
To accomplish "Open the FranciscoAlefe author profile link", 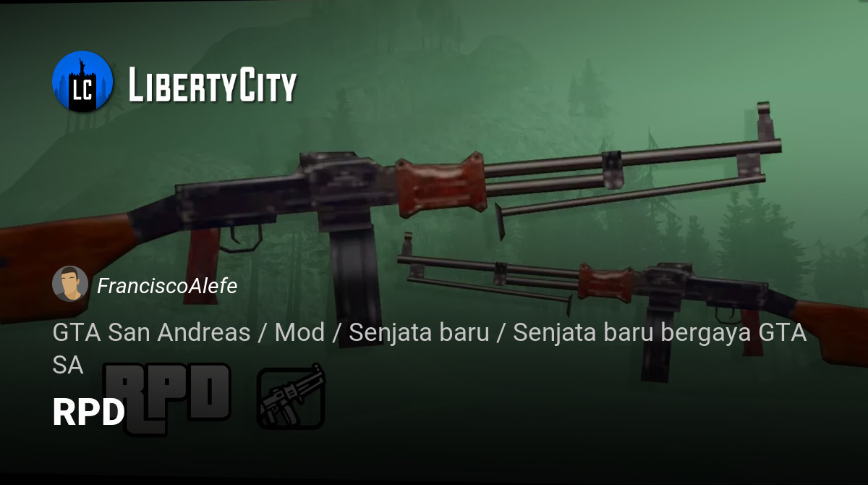I will point(167,286).
